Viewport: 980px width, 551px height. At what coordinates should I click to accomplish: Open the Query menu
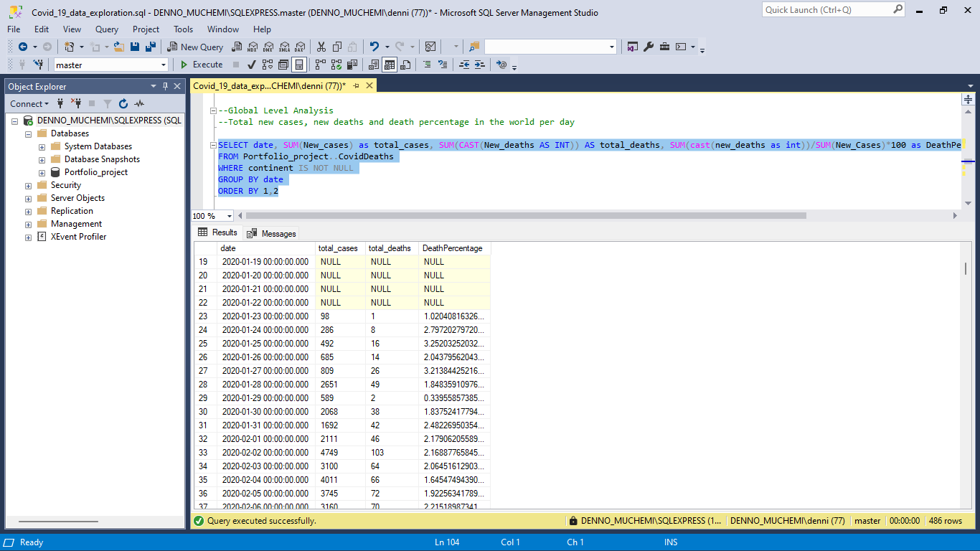tap(107, 29)
